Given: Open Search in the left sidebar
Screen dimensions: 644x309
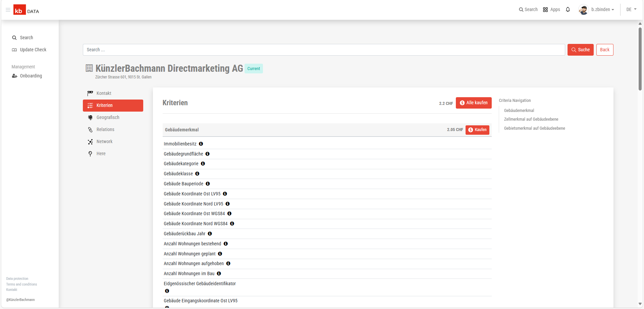Looking at the screenshot, I should [x=26, y=38].
